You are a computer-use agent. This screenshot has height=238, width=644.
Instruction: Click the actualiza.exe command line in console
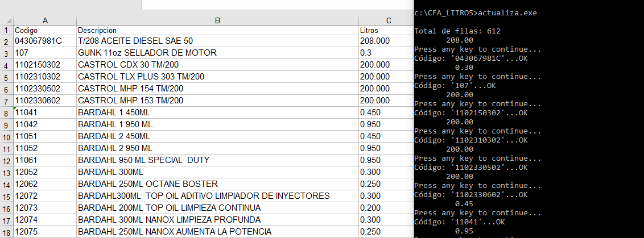click(476, 13)
